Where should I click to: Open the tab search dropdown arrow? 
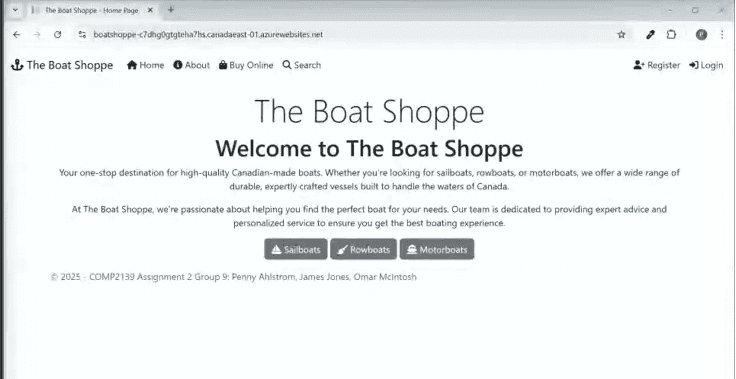coord(15,9)
